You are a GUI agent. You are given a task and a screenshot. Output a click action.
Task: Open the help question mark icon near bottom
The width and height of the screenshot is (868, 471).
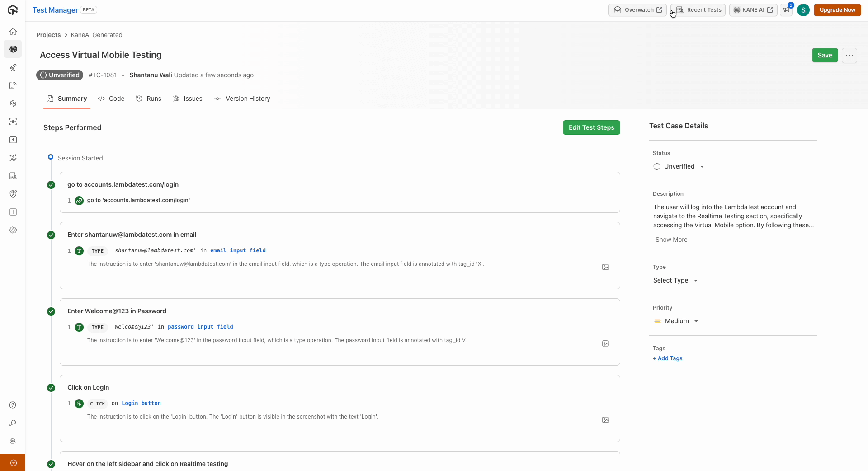13,405
